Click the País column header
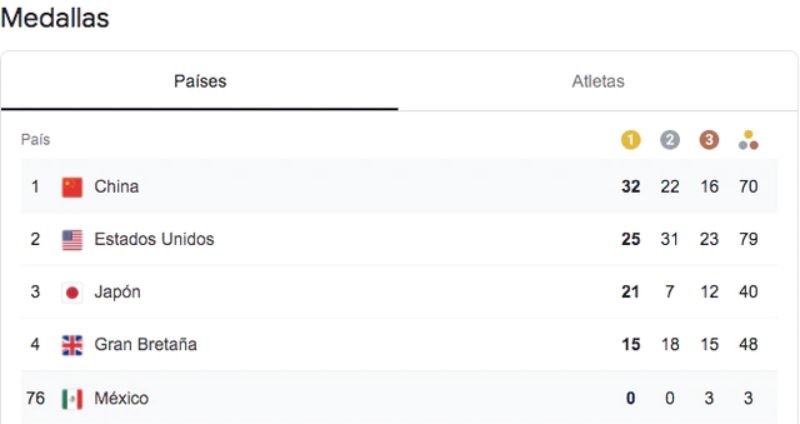This screenshot has width=800, height=424. pos(37,139)
